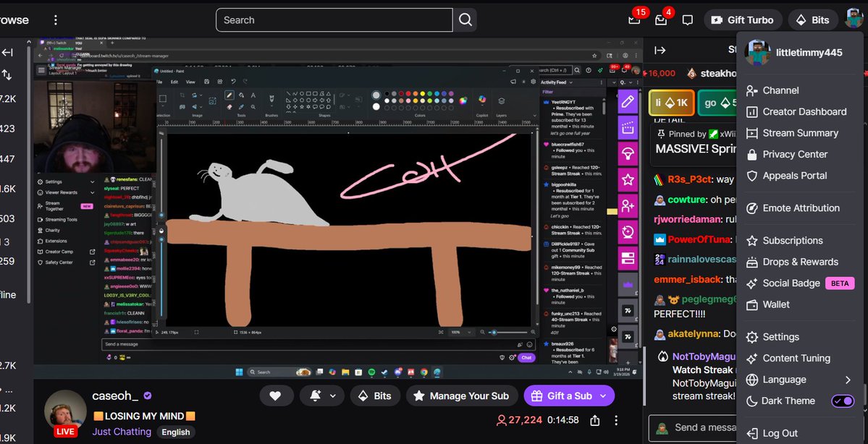
Task: Open Social Badge BETA menu item
Action: point(800,283)
